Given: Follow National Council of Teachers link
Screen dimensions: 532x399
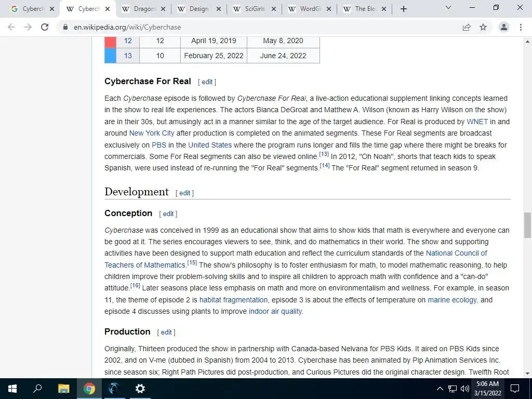Looking at the screenshot, I should click(x=456, y=253).
